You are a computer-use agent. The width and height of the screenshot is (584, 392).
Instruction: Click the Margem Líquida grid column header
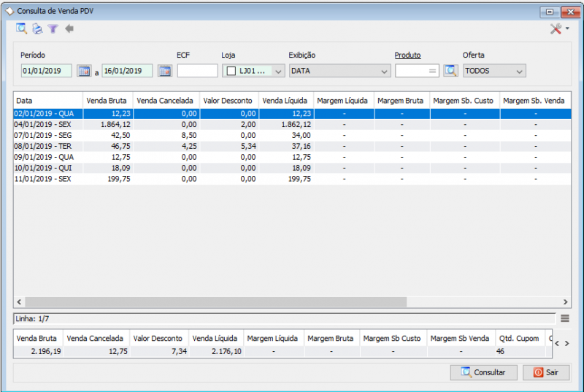(344, 101)
